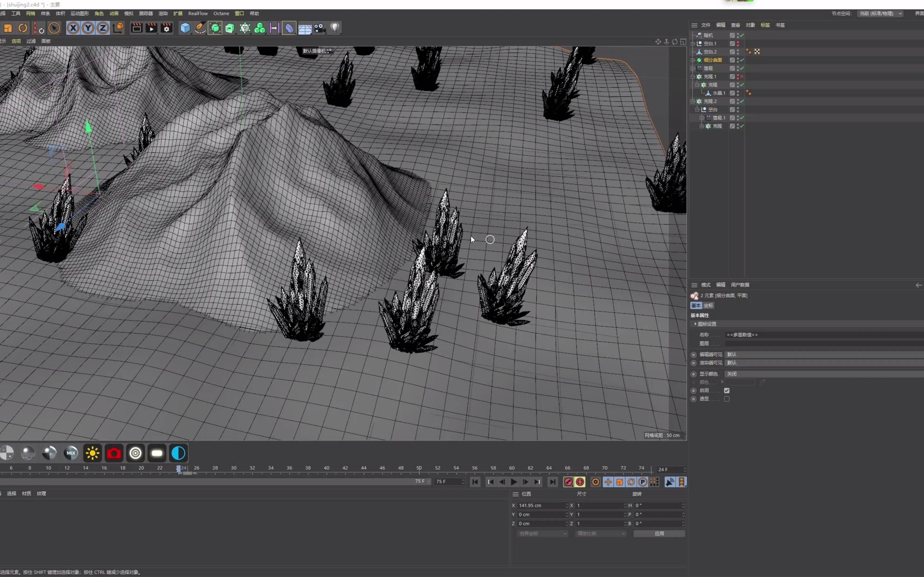Open the render settings clapperboard icon
Image resolution: width=924 pixels, height=577 pixels.
167,28
